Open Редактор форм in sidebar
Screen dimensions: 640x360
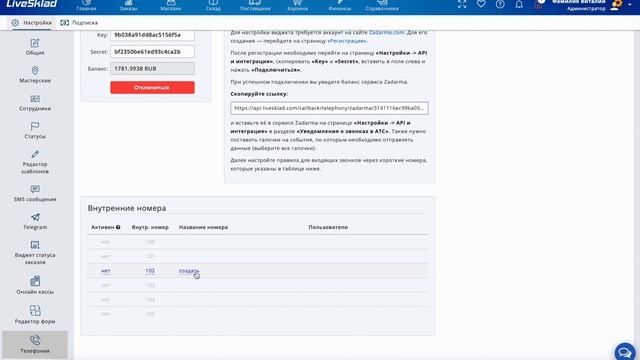click(35, 315)
